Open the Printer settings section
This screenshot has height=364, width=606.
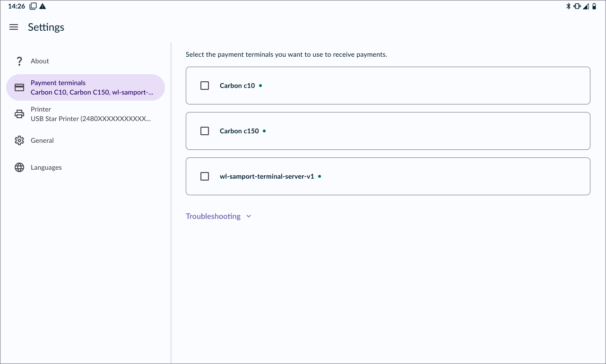[x=86, y=114]
